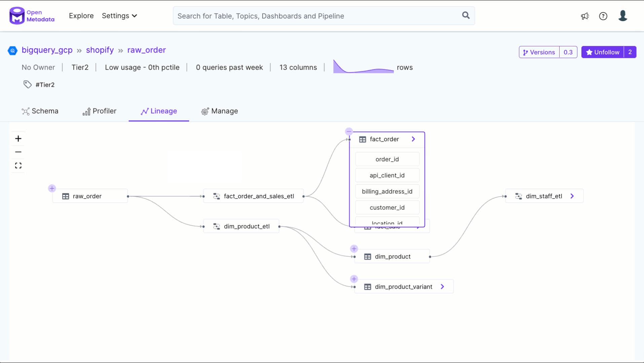Click the search magnifier icon
This screenshot has height=363, width=644.
465,15
